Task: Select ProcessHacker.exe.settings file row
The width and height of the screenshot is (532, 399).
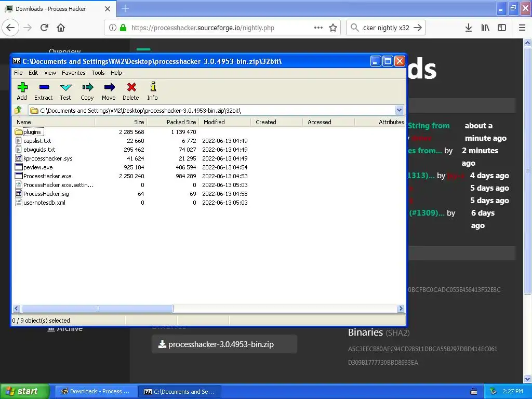Action: pos(58,185)
